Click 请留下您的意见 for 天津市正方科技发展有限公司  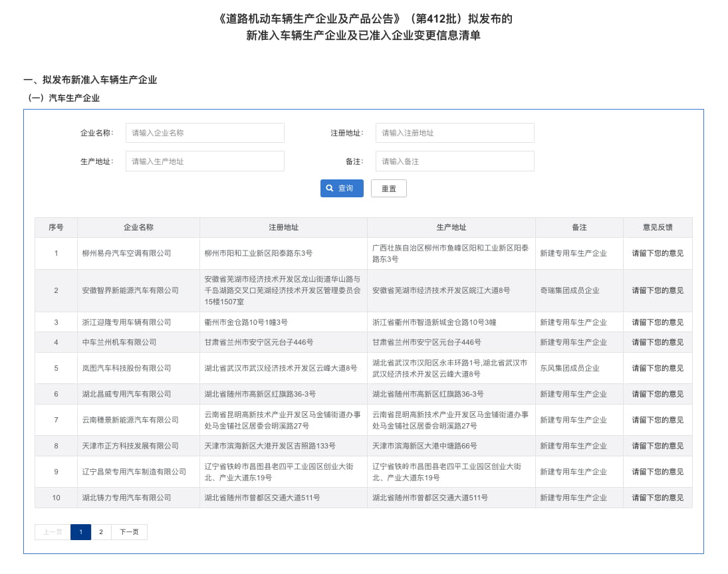[x=658, y=446]
